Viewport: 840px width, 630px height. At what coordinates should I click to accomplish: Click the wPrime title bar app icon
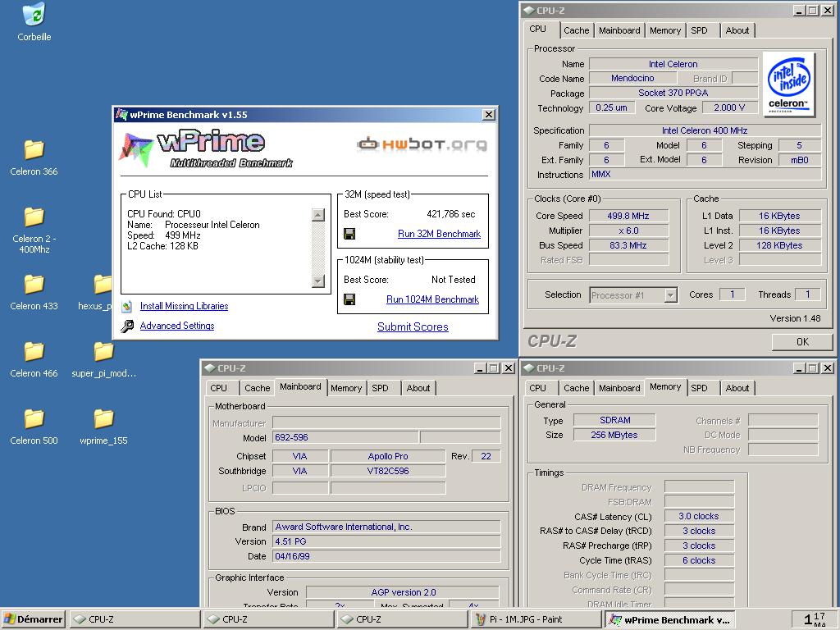[x=122, y=114]
